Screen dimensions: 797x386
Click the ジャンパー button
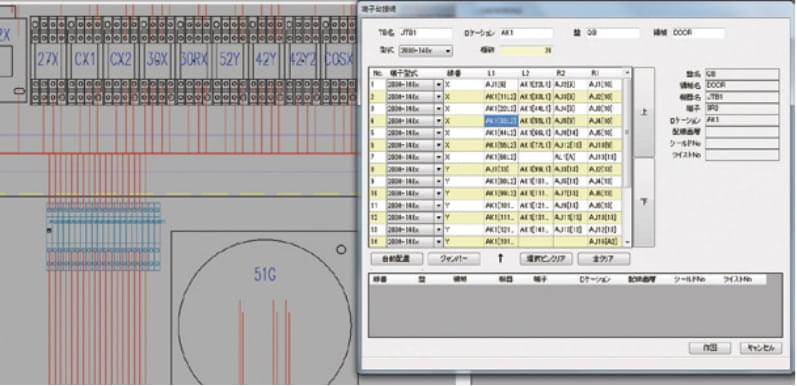[x=454, y=259]
